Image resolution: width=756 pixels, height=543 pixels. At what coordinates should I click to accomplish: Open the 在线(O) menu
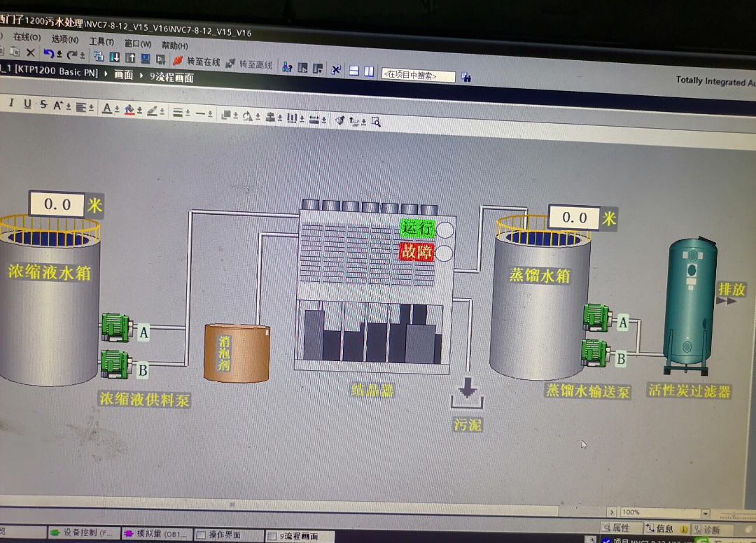27,37
